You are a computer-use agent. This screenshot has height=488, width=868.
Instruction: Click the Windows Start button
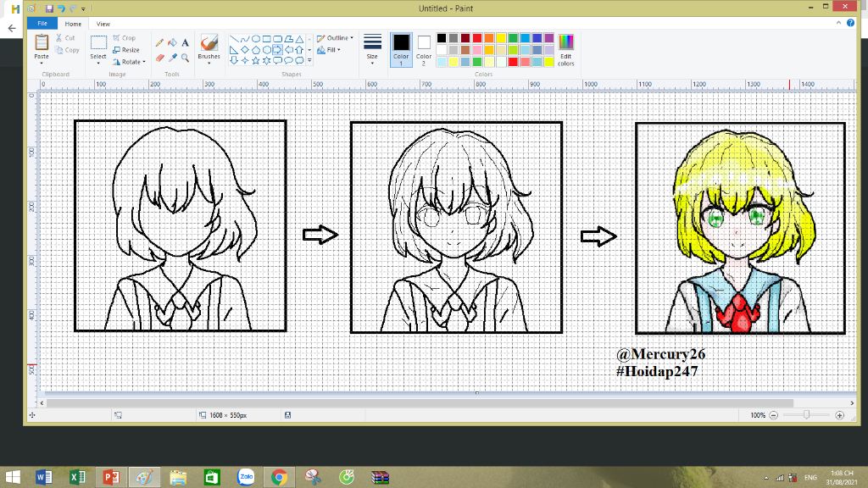(x=12, y=477)
